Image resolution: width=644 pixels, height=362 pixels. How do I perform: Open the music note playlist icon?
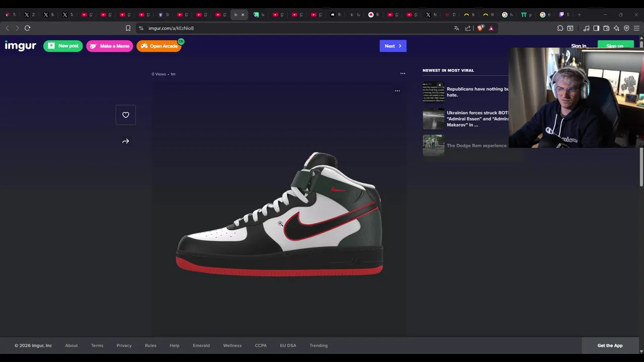(x=586, y=28)
